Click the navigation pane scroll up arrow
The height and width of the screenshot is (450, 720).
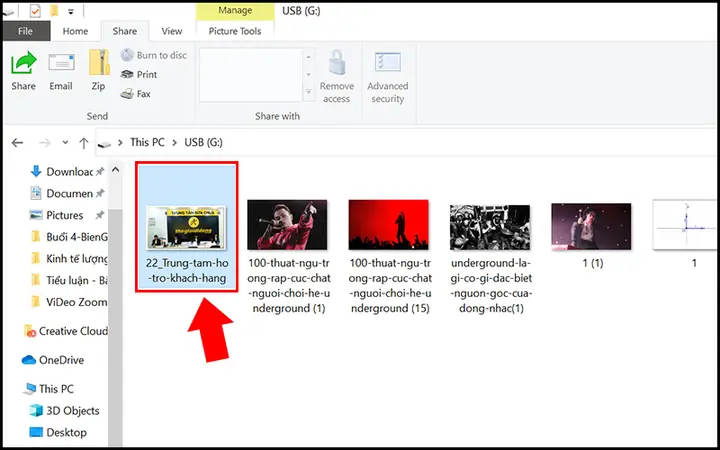pyautogui.click(x=116, y=170)
